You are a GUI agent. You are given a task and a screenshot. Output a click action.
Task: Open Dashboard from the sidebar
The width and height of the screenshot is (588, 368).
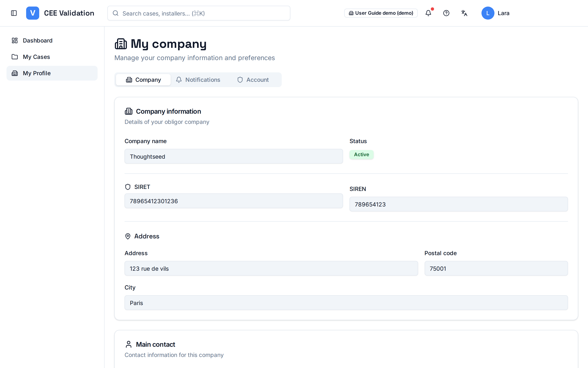click(x=52, y=40)
